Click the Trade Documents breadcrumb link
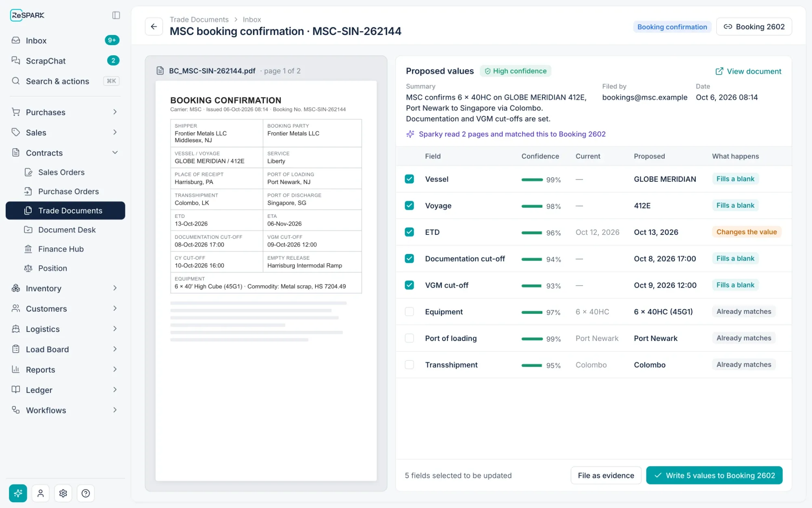The width and height of the screenshot is (812, 508). tap(199, 20)
